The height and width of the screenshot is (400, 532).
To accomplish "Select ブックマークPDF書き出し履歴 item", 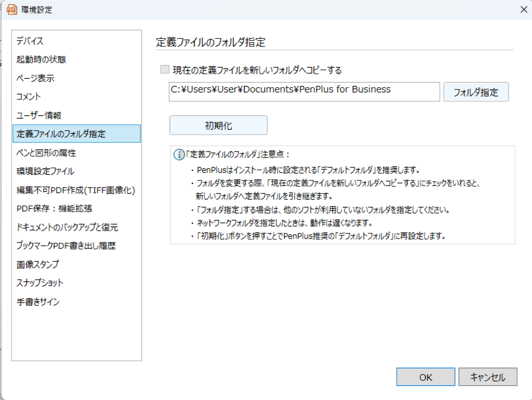I will pyautogui.click(x=66, y=245).
